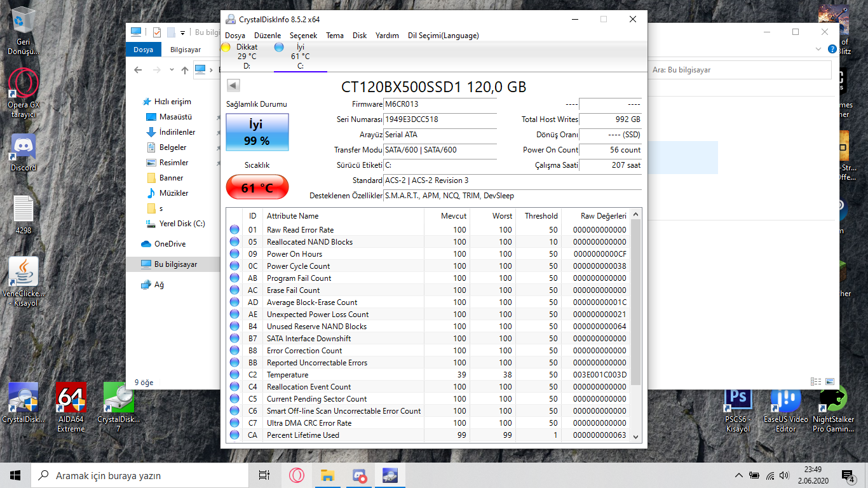Viewport: 868px width, 488px height.
Task: Click the Total Host Writes value 992 GB
Action: tap(610, 119)
